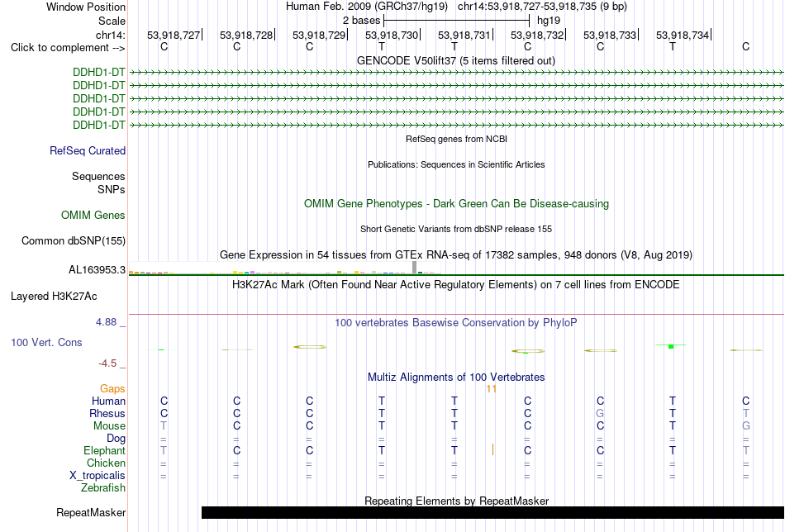Select the Dog alignment row label
785x532 pixels.
pyautogui.click(x=116, y=439)
